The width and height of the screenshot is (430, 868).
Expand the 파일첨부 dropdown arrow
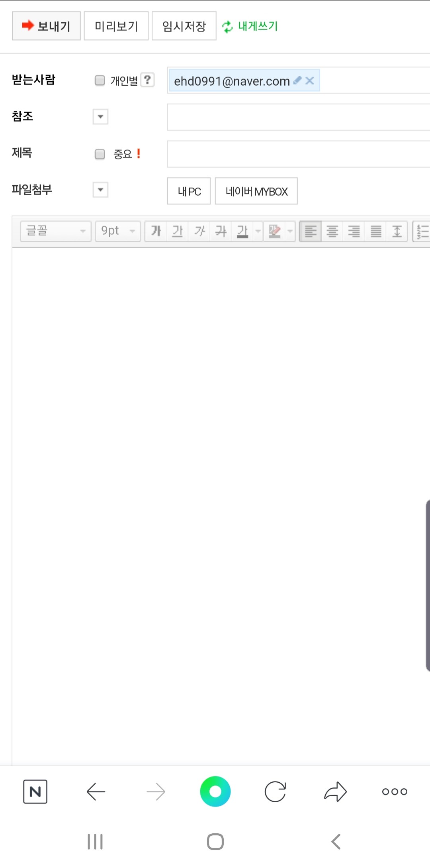(x=100, y=190)
